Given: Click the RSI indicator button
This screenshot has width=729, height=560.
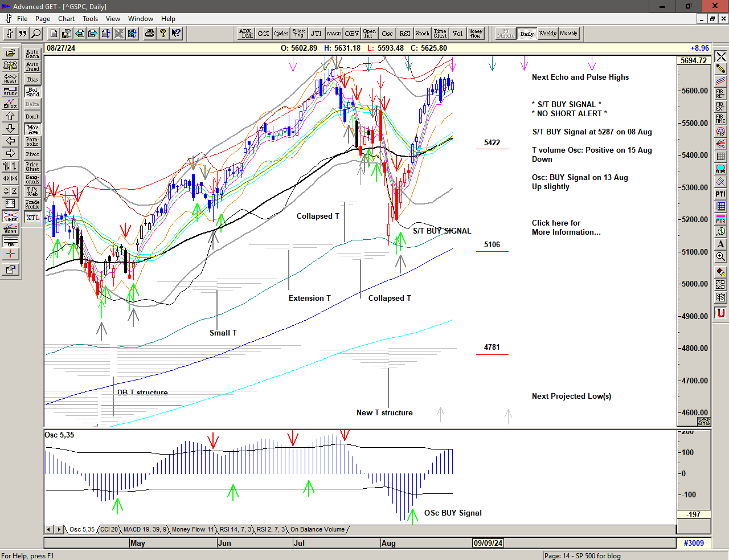Looking at the screenshot, I should pyautogui.click(x=404, y=34).
